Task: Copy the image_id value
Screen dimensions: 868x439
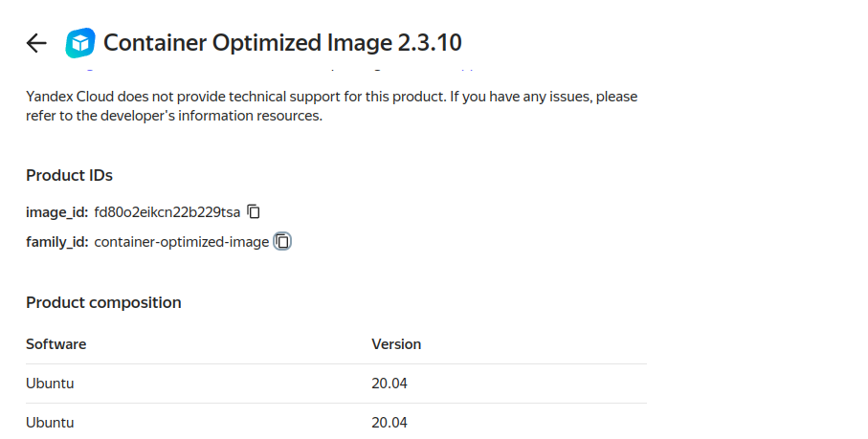Action: (x=254, y=210)
